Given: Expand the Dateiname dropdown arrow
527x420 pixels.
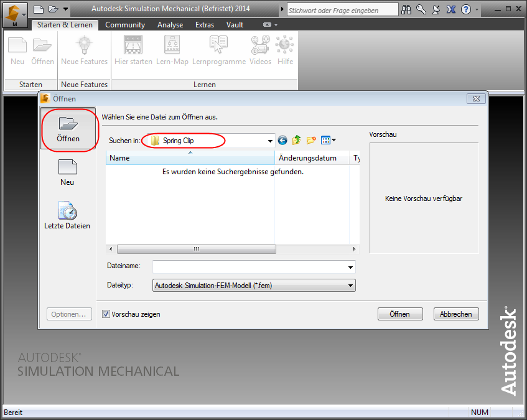Looking at the screenshot, I should [x=350, y=267].
